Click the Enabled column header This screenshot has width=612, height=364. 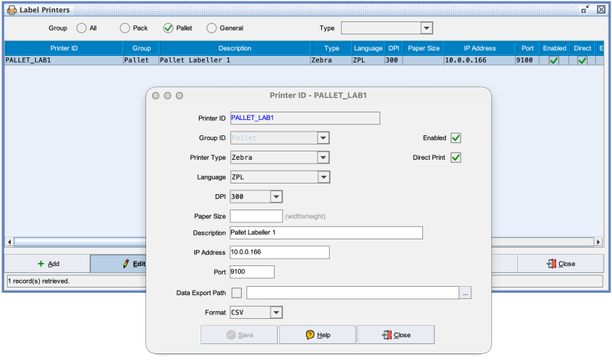pyautogui.click(x=554, y=48)
